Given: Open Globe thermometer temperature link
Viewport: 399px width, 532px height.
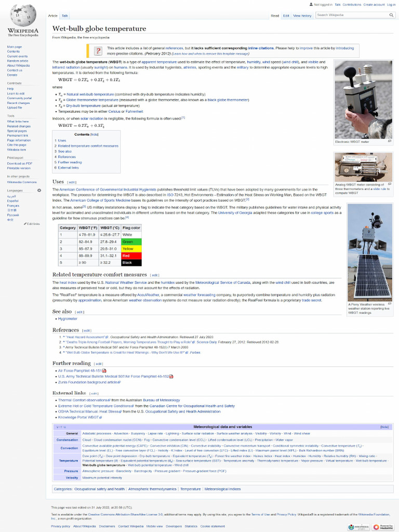Looking at the screenshot, I should 92,100.
